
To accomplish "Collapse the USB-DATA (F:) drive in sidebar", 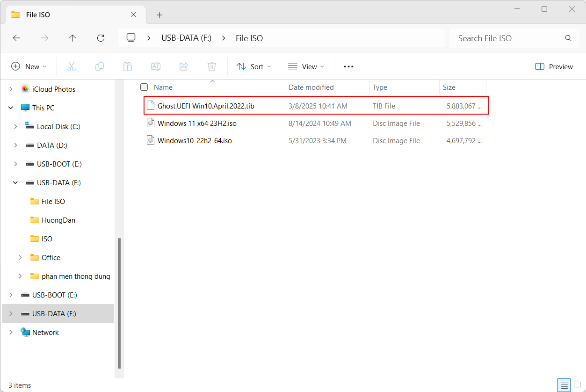I will click(14, 182).
